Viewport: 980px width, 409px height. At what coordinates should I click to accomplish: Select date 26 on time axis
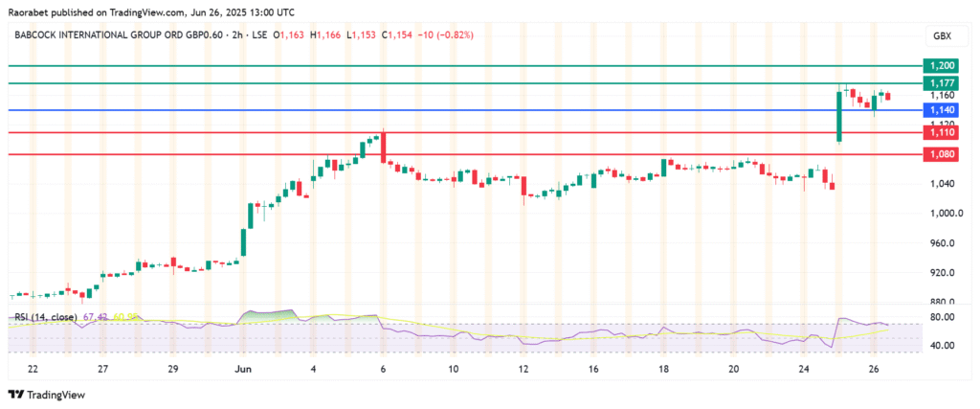pos(874,369)
